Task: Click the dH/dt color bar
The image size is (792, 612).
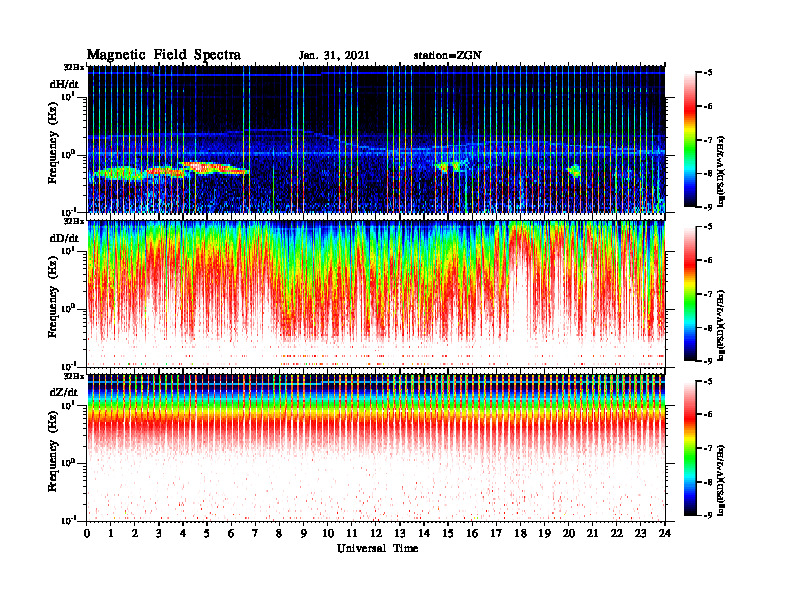Action: tap(690, 140)
